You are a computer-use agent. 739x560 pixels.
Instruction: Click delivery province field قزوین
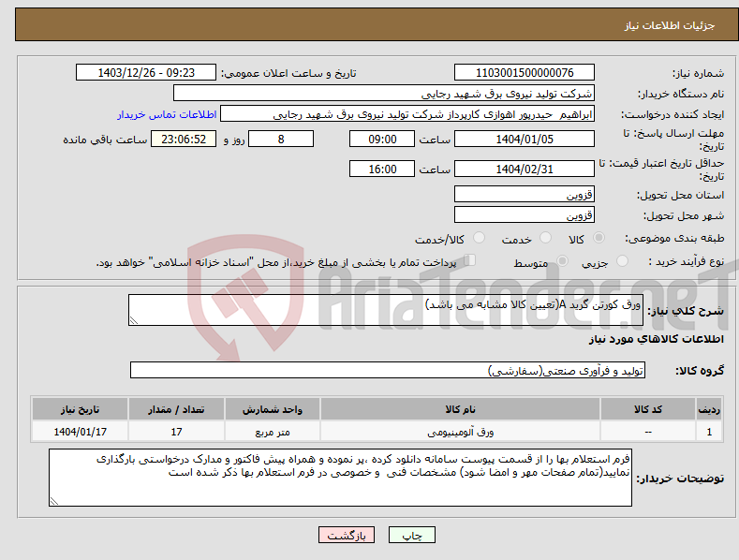click(525, 194)
